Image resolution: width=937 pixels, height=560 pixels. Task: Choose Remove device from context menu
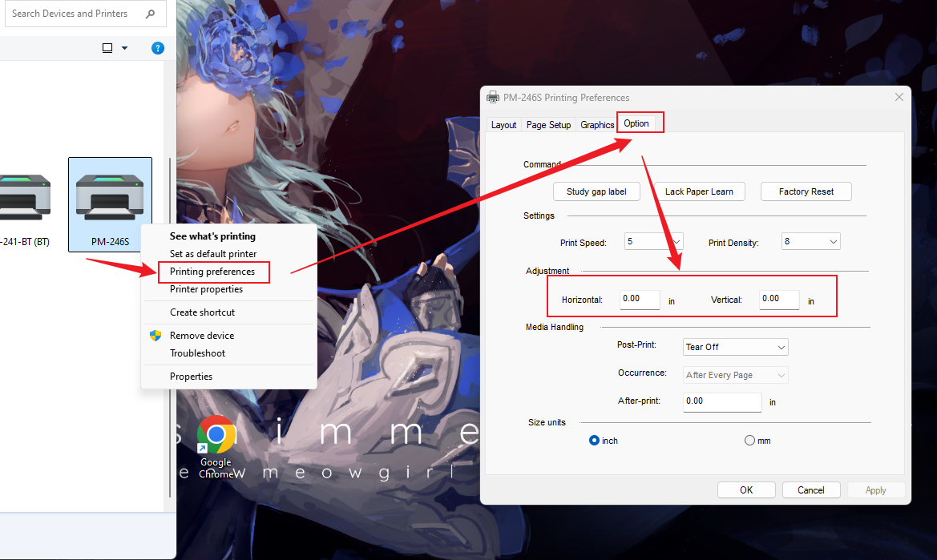coord(202,336)
